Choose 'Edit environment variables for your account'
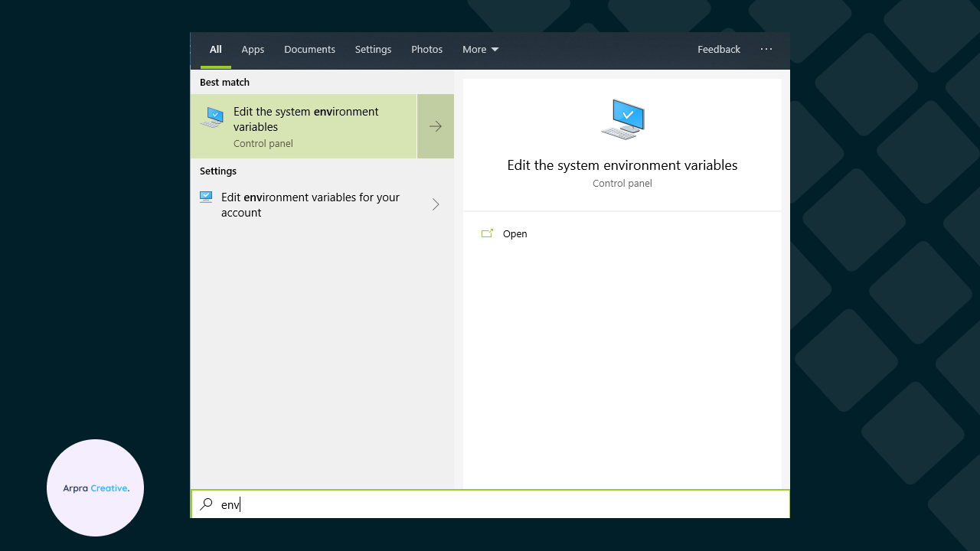 (310, 204)
